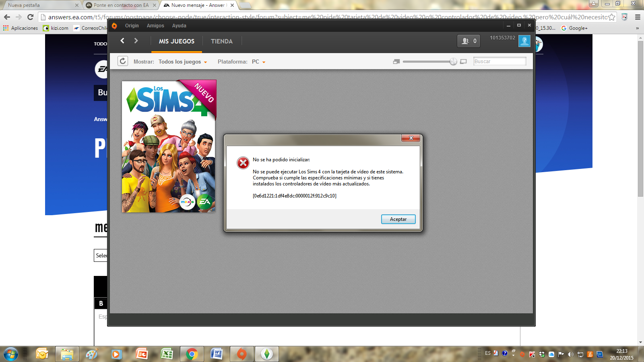Click the large tiles size icon
This screenshot has height=362, width=644.
[463, 62]
